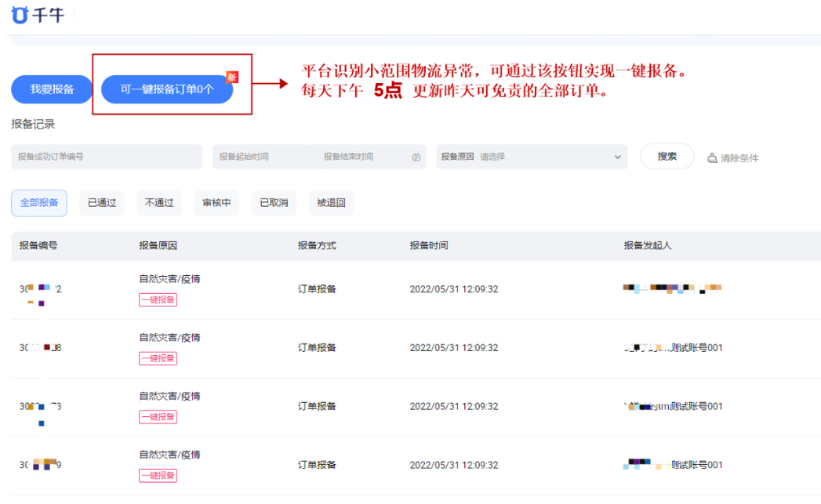Click the 新 badge on the report button

click(x=231, y=75)
